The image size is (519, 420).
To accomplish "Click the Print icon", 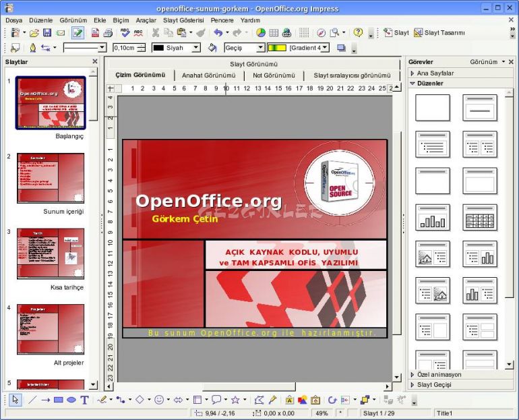I will click(x=108, y=33).
